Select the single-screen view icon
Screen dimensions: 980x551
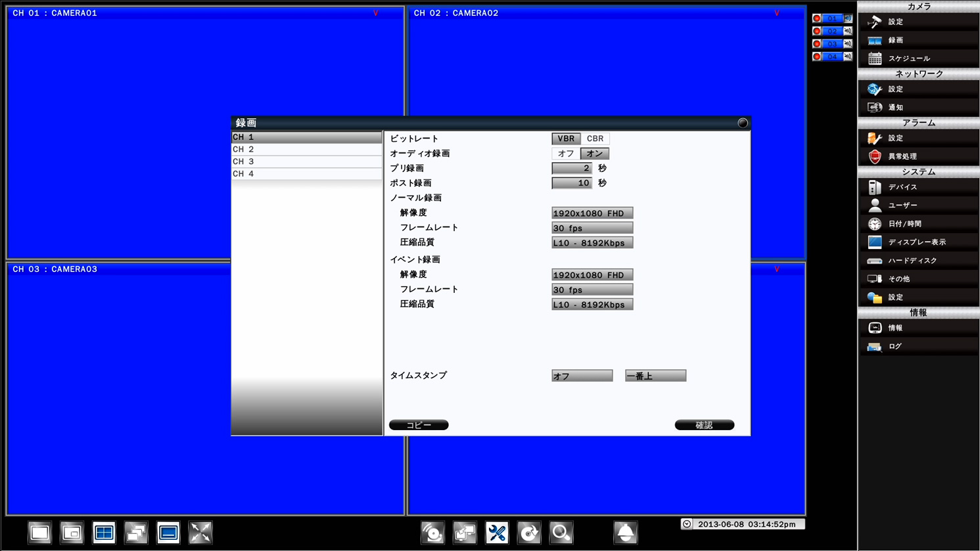[39, 533]
